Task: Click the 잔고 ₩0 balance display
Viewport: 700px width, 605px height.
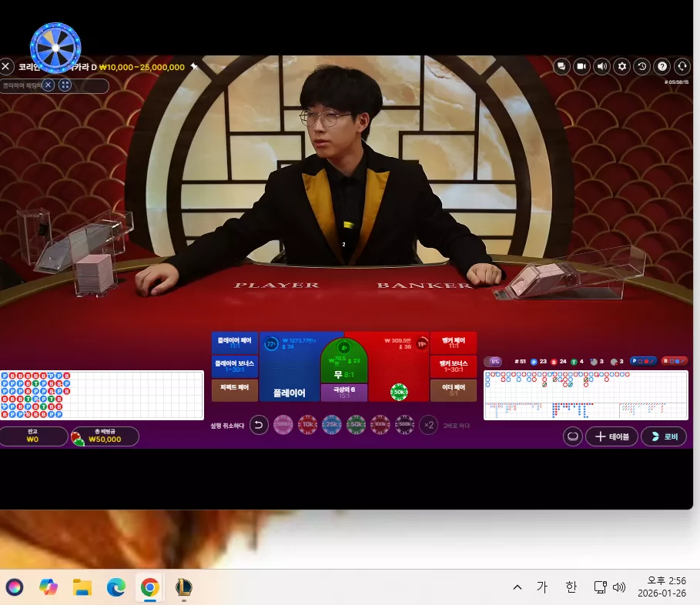Action: [32, 436]
